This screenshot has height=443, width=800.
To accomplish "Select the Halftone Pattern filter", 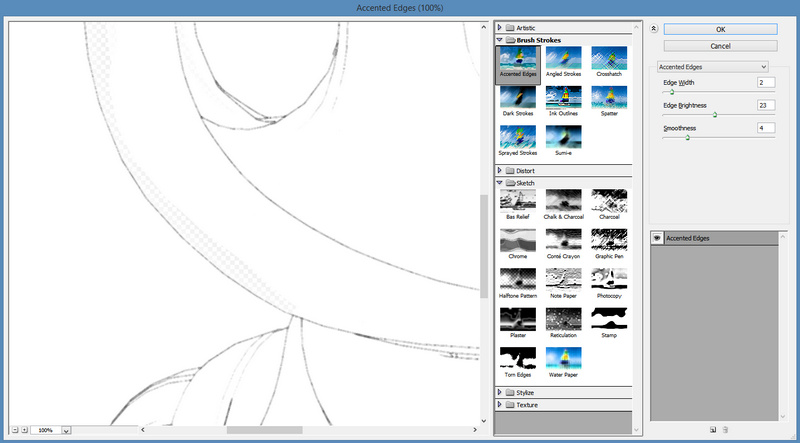I will tap(518, 284).
